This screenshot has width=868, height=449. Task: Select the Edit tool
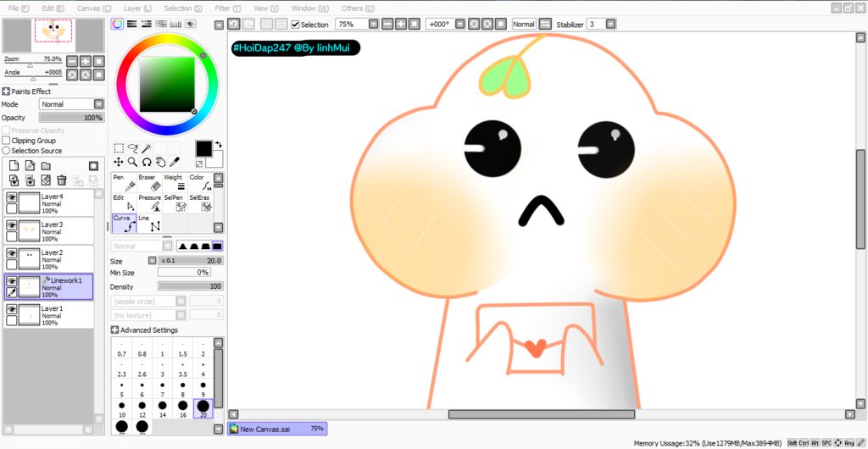click(125, 203)
